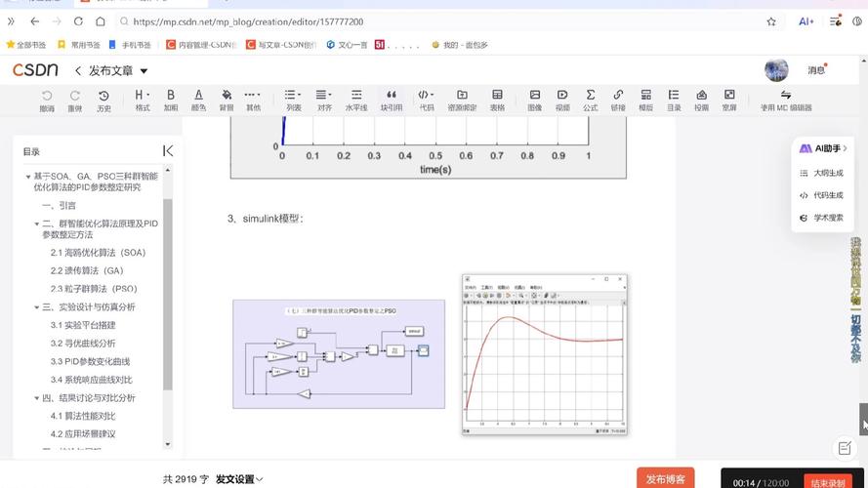Jump to 3.2 寻优曲线分析
Image resolution: width=868 pixels, height=488 pixels.
tap(83, 344)
